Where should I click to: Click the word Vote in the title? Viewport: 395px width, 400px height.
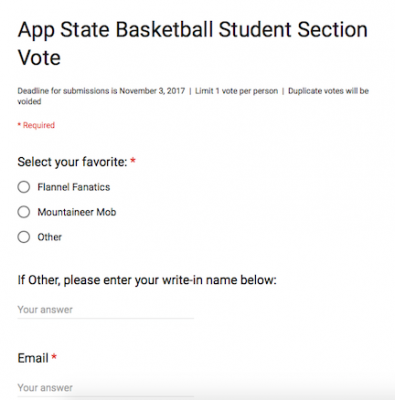pos(39,58)
